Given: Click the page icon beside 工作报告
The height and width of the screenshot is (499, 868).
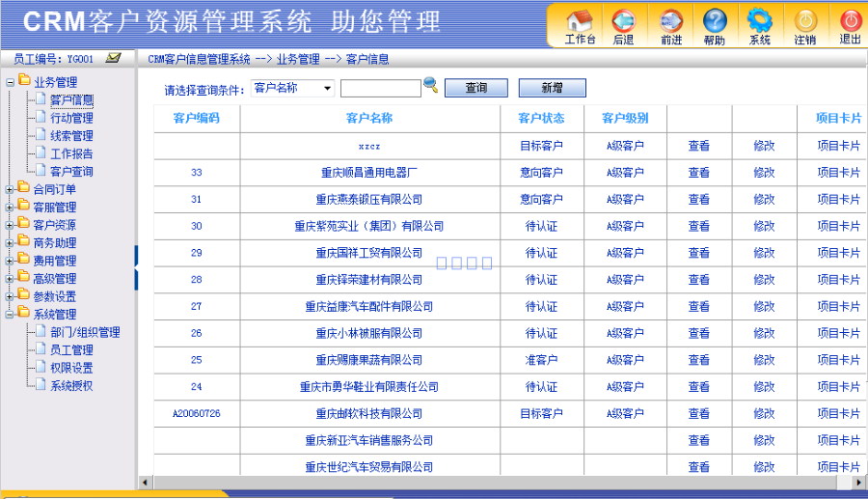Looking at the screenshot, I should [x=41, y=152].
